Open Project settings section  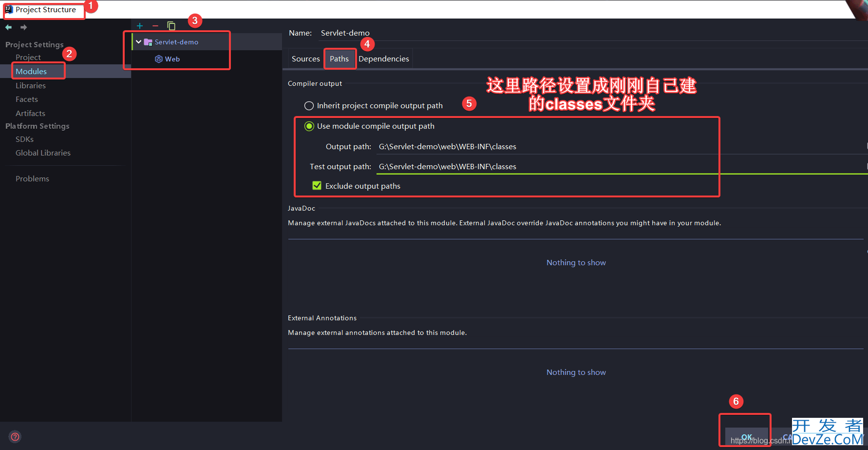point(28,57)
